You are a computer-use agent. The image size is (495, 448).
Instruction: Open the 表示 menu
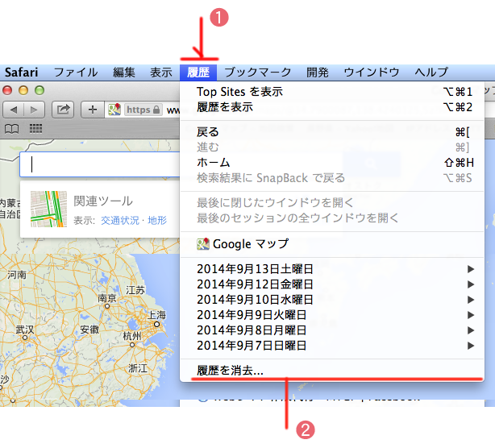tap(161, 73)
